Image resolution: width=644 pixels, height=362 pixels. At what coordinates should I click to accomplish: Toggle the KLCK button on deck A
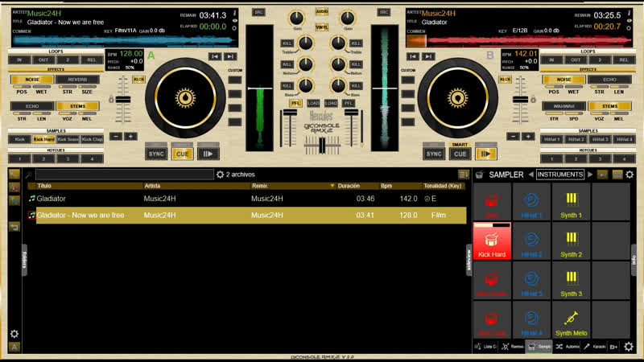pyautogui.click(x=138, y=79)
